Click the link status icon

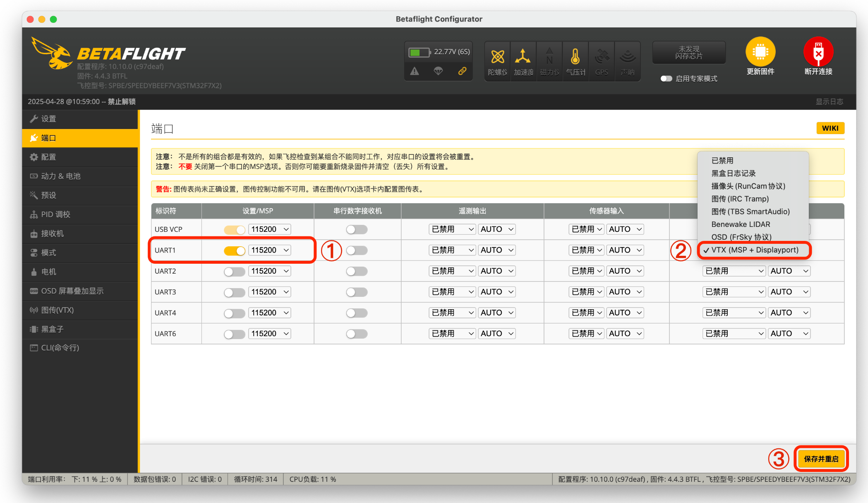(x=462, y=71)
